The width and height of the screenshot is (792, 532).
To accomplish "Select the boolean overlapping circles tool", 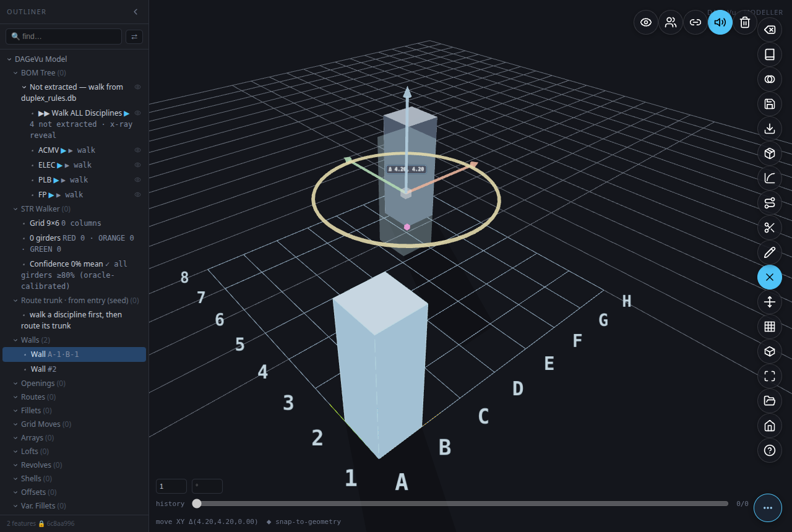I will click(770, 79).
